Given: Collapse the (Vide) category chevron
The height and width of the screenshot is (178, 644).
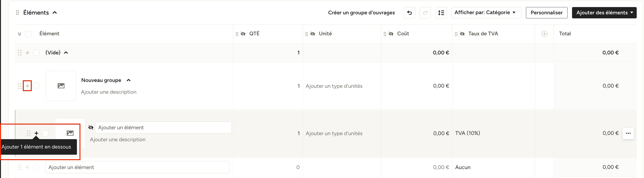Looking at the screenshot, I should 66,53.
